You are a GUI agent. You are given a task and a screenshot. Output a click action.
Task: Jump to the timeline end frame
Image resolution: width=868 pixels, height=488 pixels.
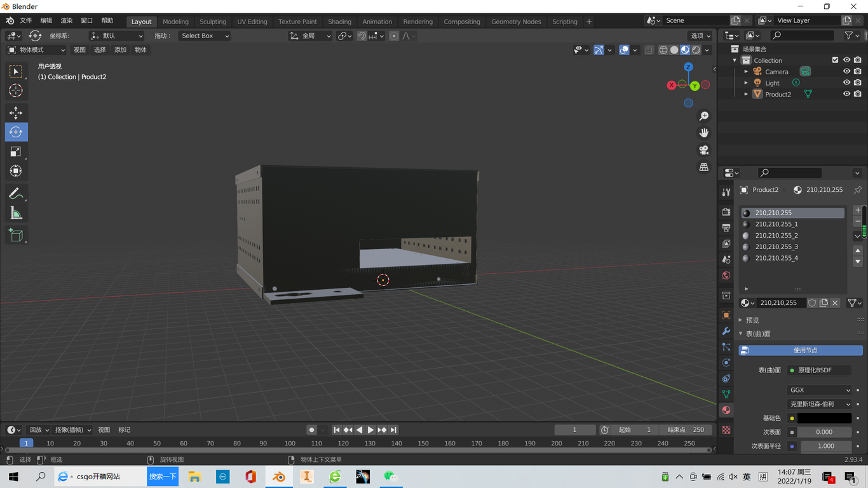pyautogui.click(x=394, y=430)
